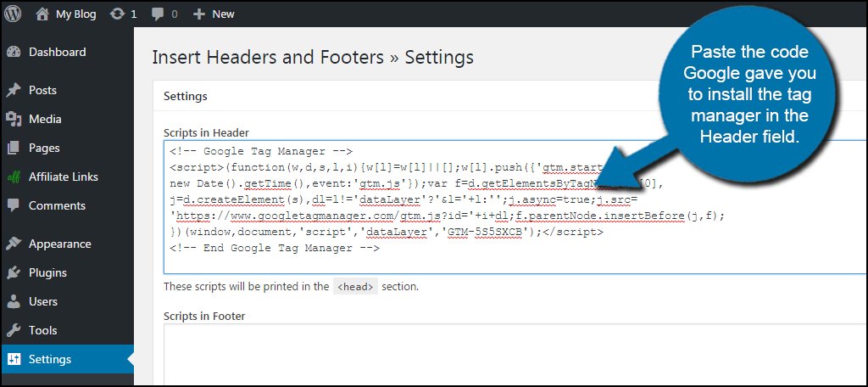Open the Affiliate Links menu

coord(64,177)
